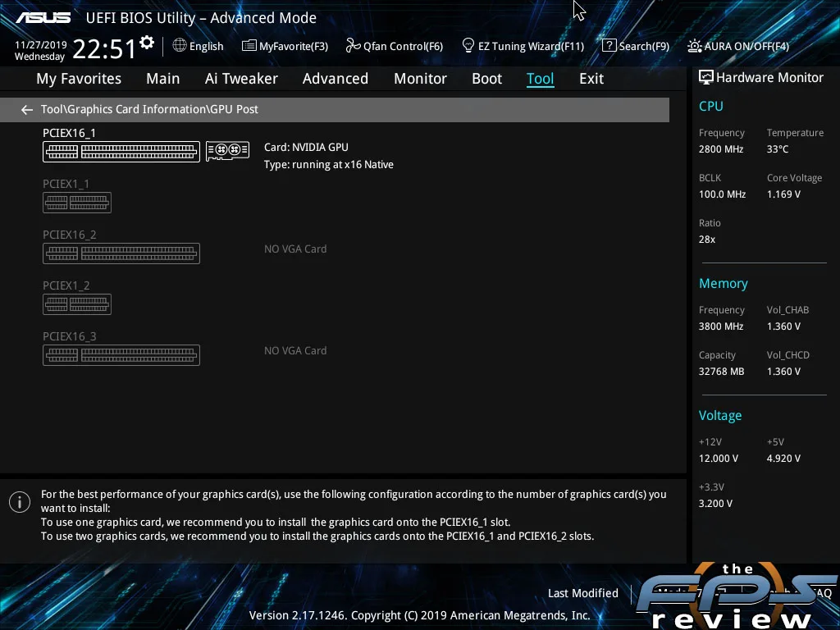
Task: Select the PCIEX16_2 slot graphic
Action: coord(121,253)
